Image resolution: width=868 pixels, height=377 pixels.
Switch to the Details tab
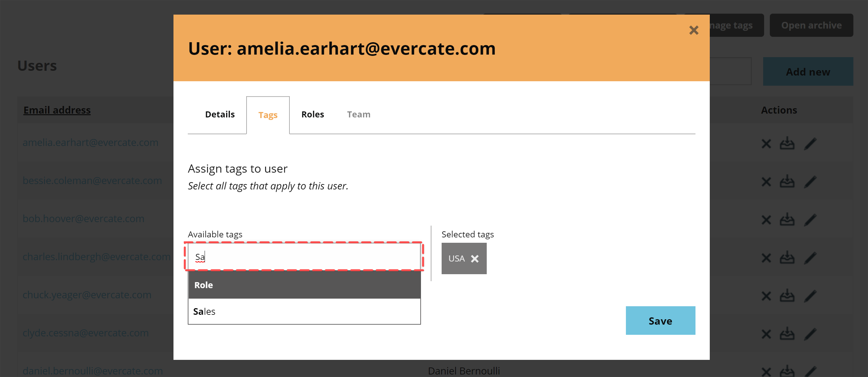pyautogui.click(x=220, y=114)
